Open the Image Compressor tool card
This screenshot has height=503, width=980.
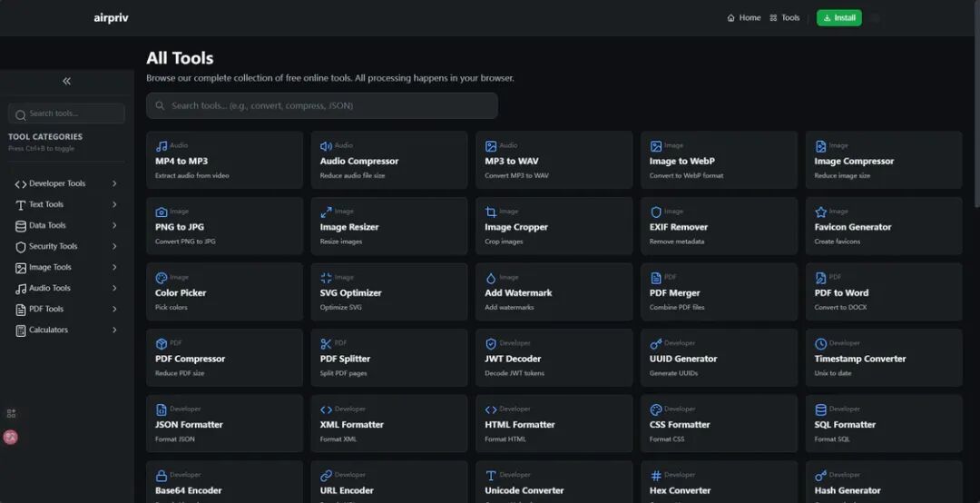click(x=884, y=160)
